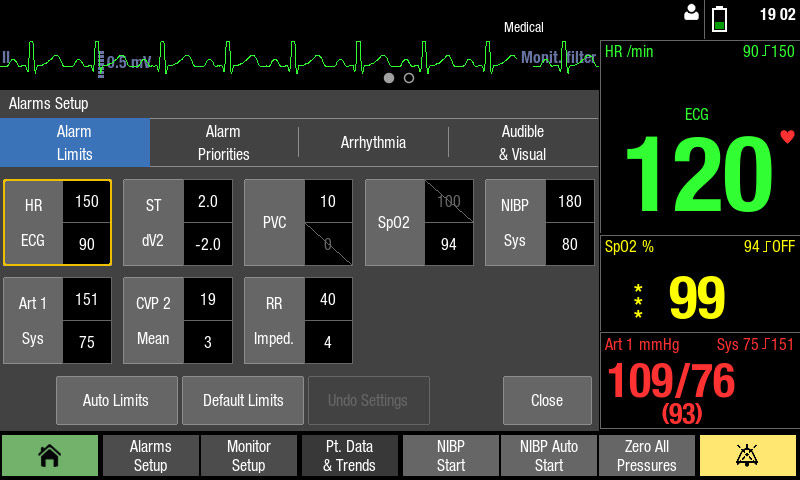Tap the Default Limits button

243,400
